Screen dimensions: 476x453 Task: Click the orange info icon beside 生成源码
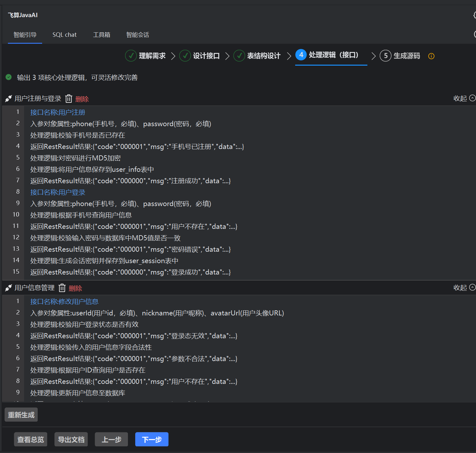click(431, 56)
